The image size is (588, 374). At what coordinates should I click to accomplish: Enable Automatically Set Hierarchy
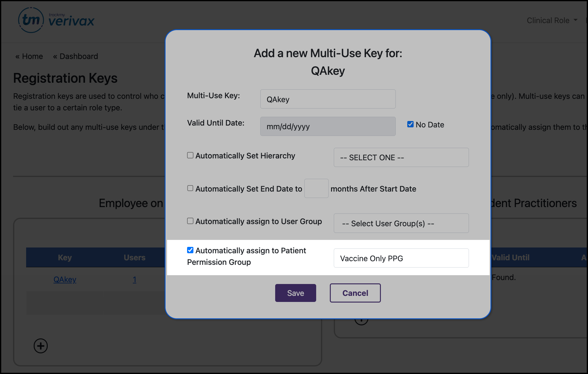[190, 155]
